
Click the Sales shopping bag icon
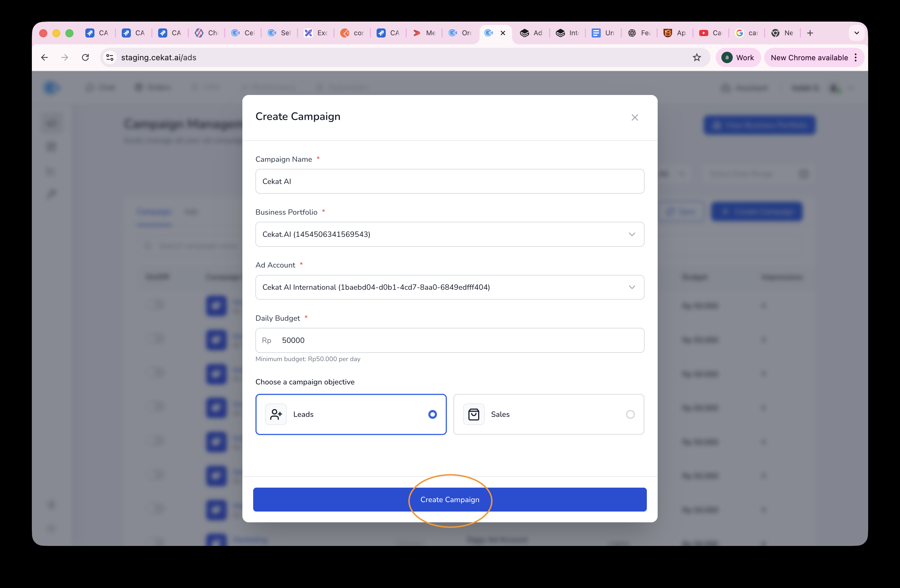pos(473,414)
